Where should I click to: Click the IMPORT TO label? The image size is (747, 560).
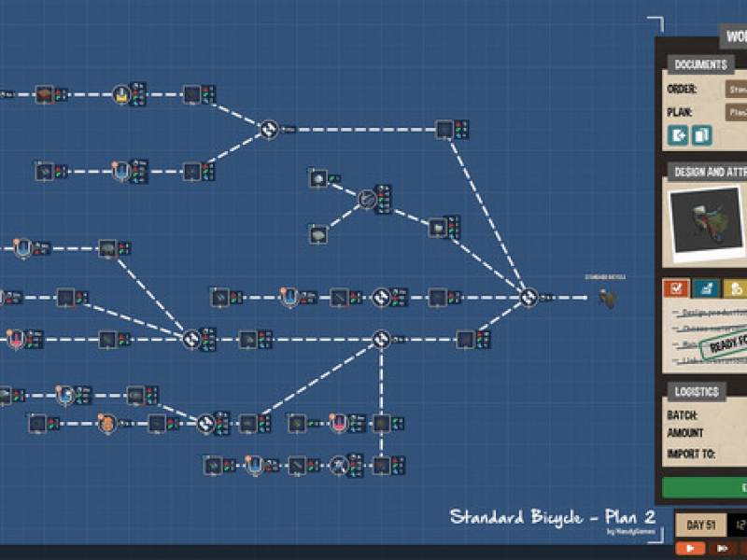click(691, 454)
